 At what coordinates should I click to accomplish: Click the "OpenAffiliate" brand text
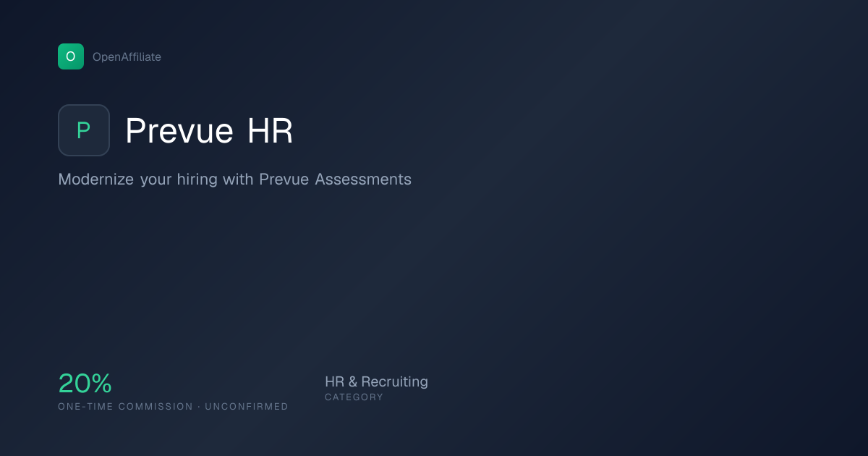click(x=127, y=57)
